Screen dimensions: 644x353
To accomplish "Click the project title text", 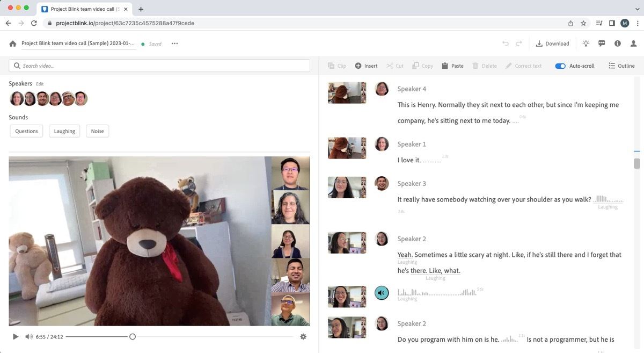I will click(x=78, y=44).
